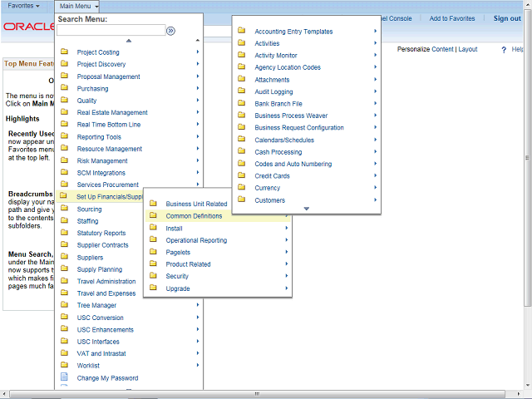Click the folder icon next to Upgrade
The image size is (532, 399).
(153, 288)
